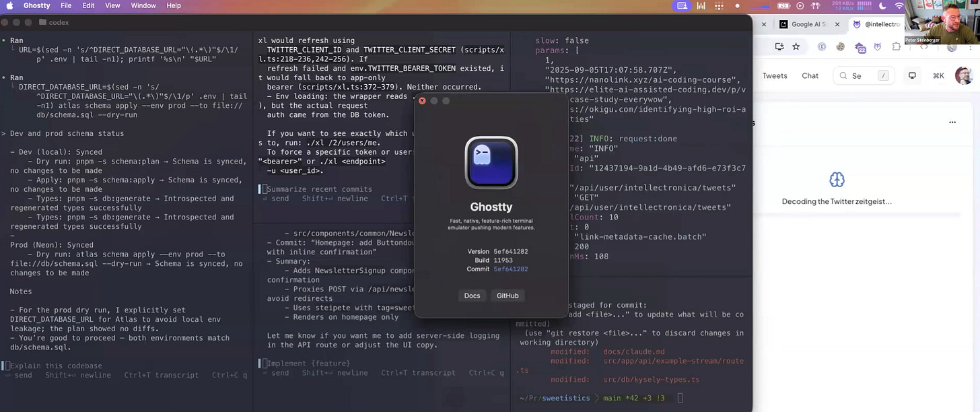980x412 pixels.
Task: Click the codex folder title in Ghostty
Action: click(54, 22)
